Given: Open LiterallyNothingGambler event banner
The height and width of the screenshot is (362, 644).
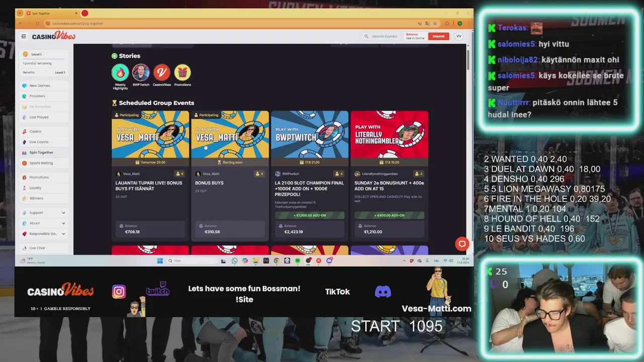Looking at the screenshot, I should coord(389,135).
